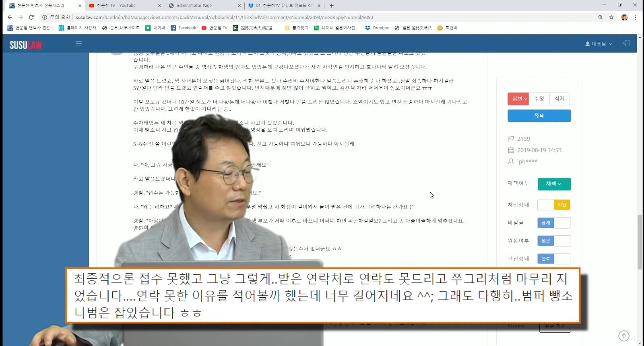Expand the red 답변 dropdown
This screenshot has height=346, width=644.
[x=518, y=99]
